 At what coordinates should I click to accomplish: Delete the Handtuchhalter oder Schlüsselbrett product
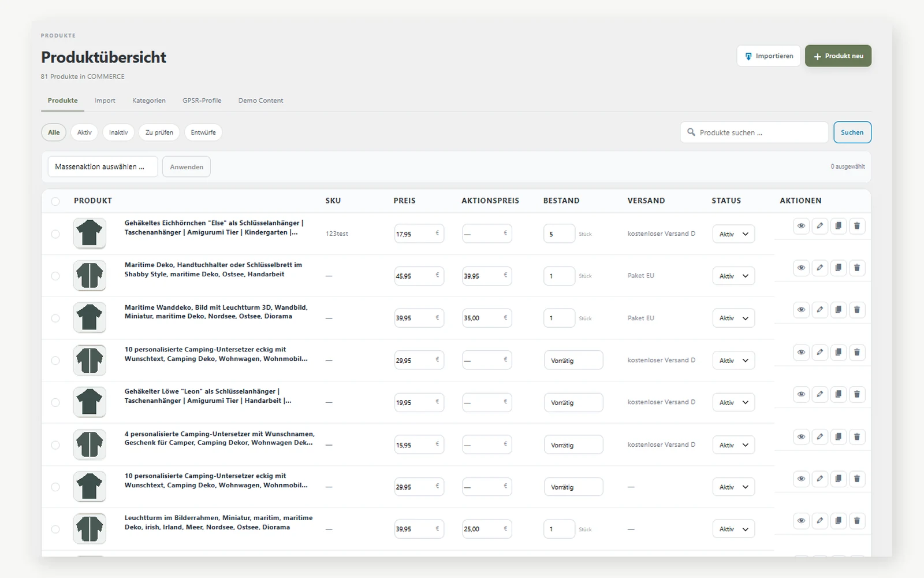pos(857,268)
